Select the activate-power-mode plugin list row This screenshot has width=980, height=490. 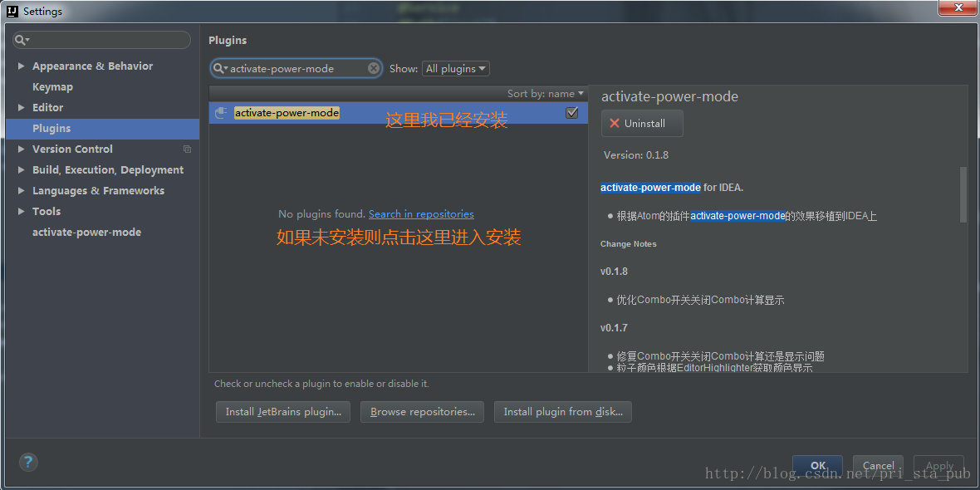[x=398, y=113]
